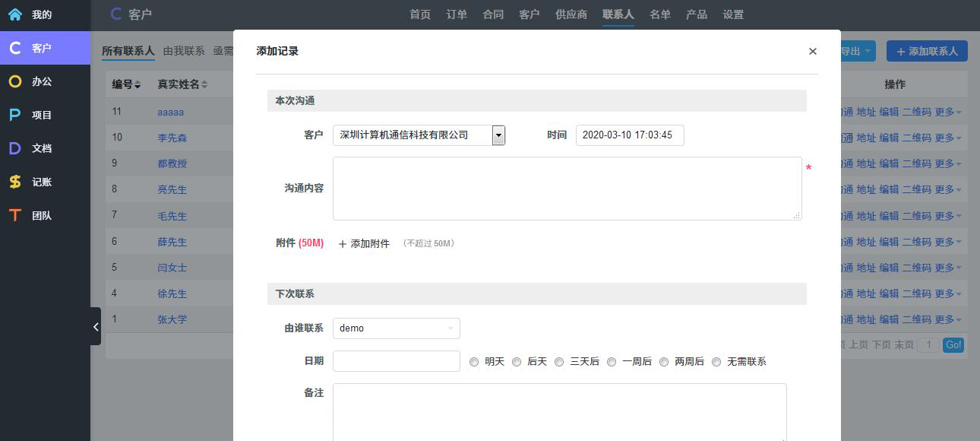Click the 时间 datetime field
The width and height of the screenshot is (980, 441).
[x=630, y=135]
